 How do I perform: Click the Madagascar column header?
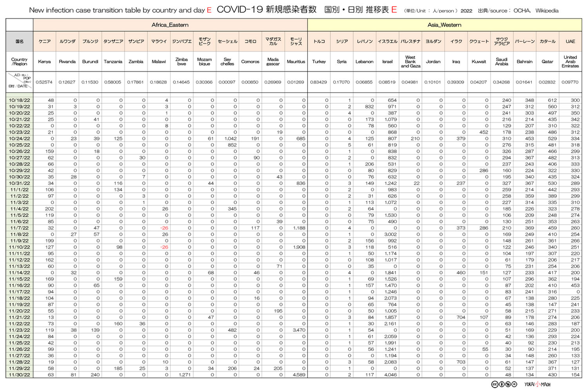(273, 62)
